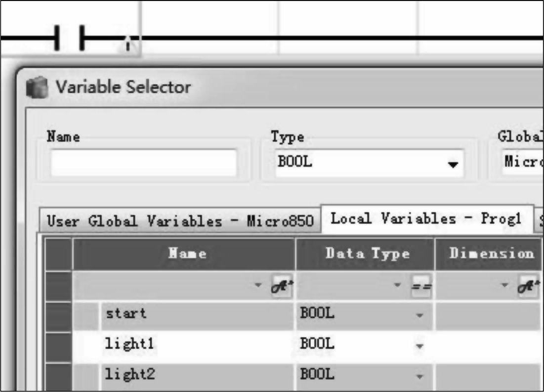The image size is (544, 392).
Task: Click the normally-open contact on the rung
Action: coord(70,38)
